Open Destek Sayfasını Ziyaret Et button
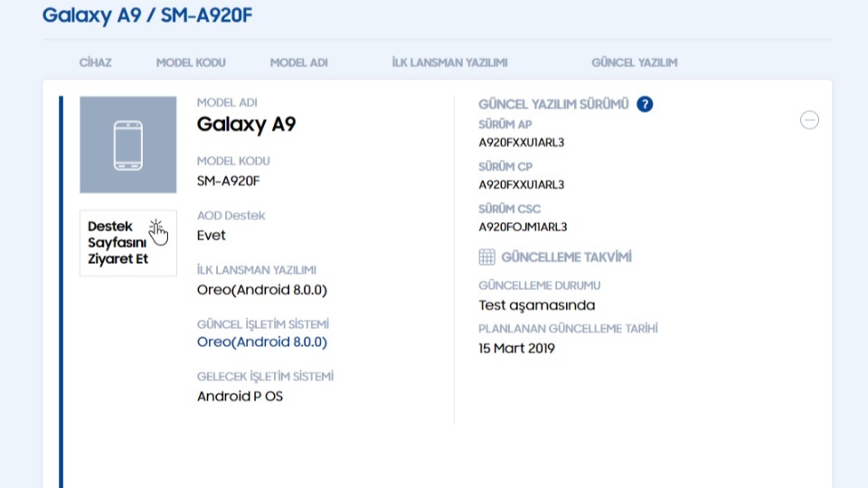 pyautogui.click(x=127, y=243)
